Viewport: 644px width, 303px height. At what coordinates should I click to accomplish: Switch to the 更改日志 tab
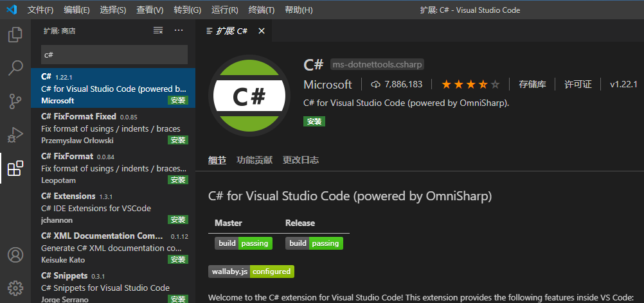click(301, 160)
